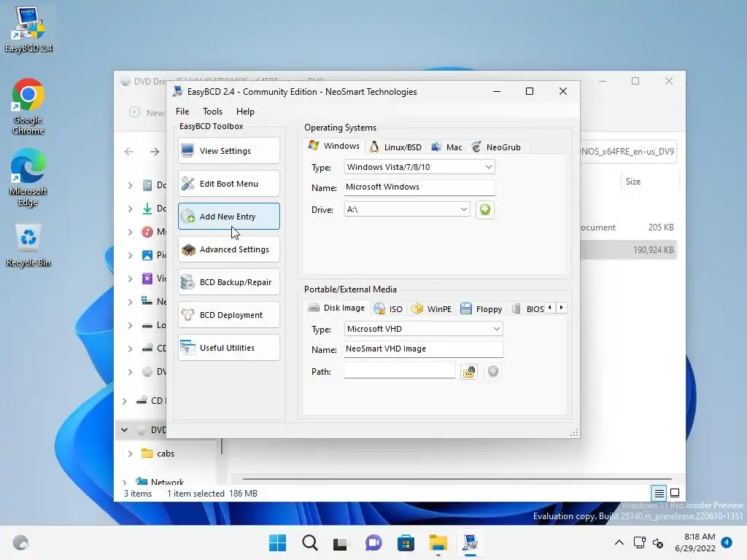Switch to the ISO tab
The width and height of the screenshot is (747, 560).
click(388, 309)
